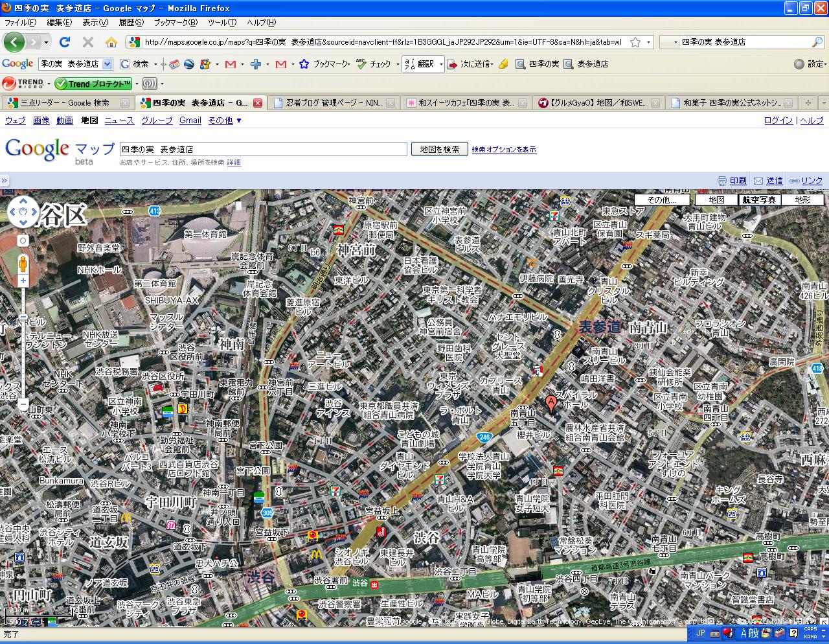Open the その他... map layers menu
Image resolution: width=829 pixels, height=644 pixels.
(x=661, y=200)
